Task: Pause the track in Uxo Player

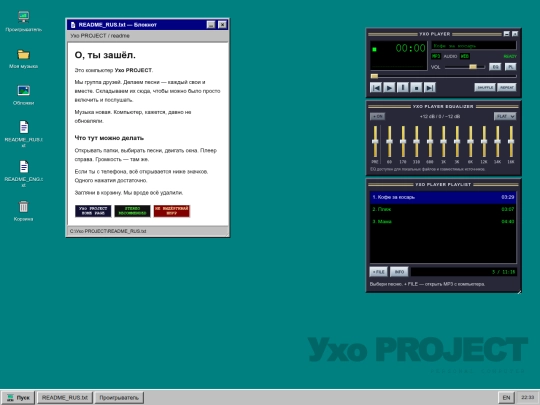Action: click(403, 88)
